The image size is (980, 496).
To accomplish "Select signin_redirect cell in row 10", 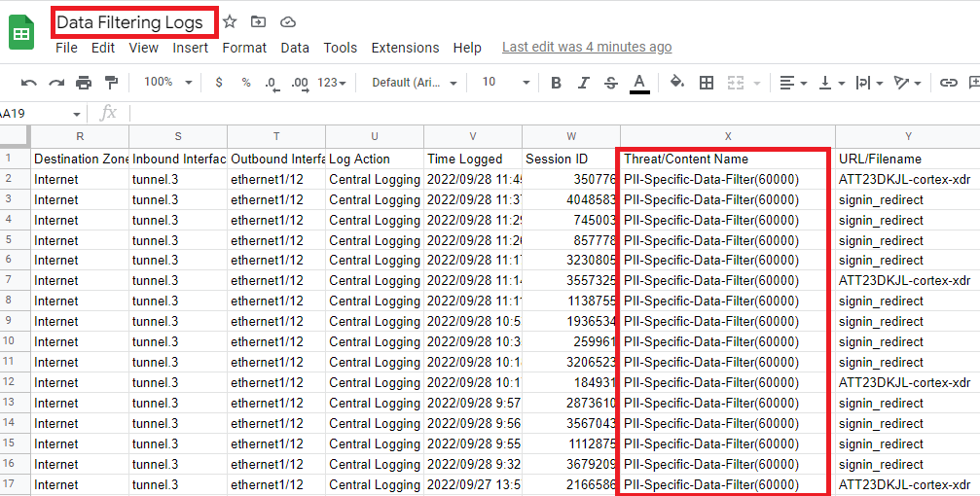I will [x=908, y=341].
